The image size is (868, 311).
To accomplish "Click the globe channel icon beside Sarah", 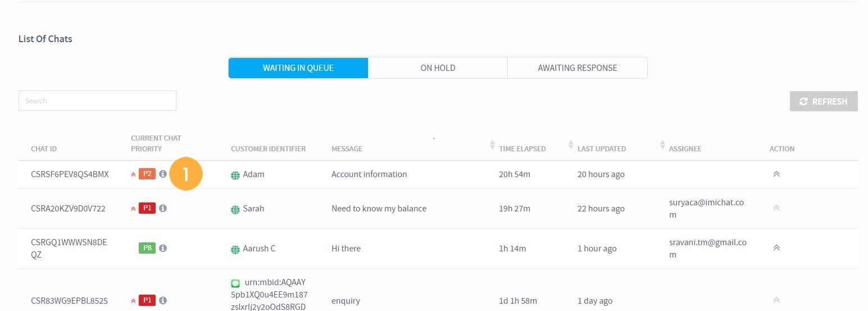I will 235,210.
